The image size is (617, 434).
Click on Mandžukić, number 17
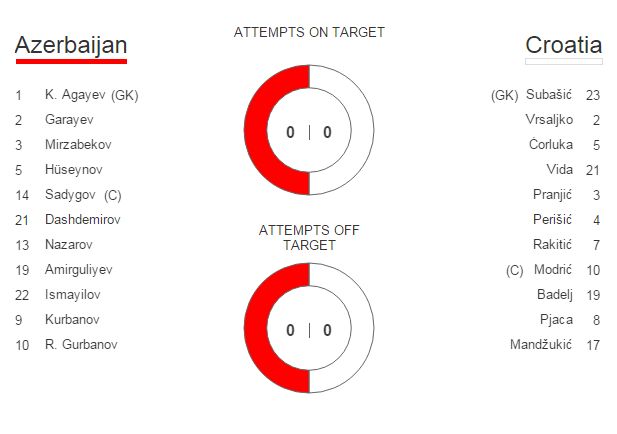pos(541,345)
